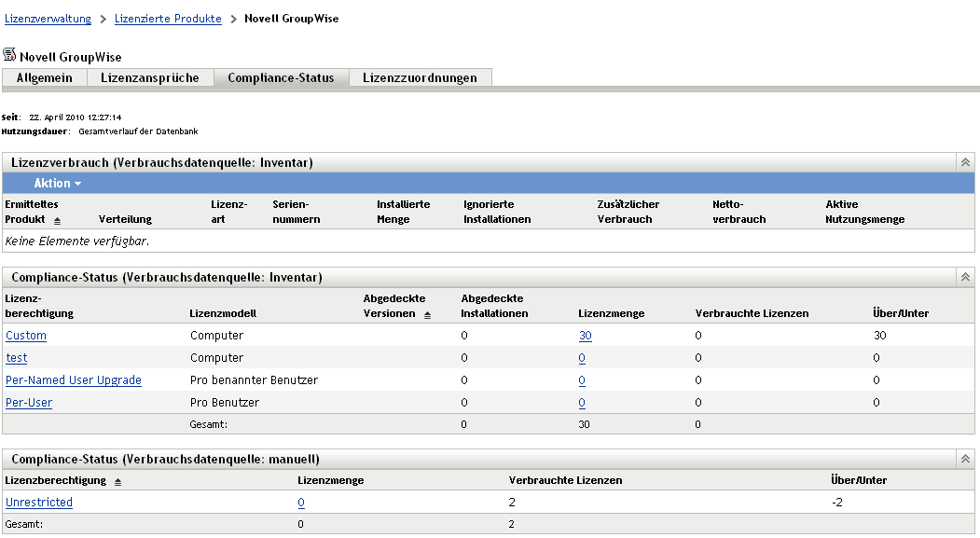Collapse the Lizenzverbrauch panel

[x=966, y=162]
